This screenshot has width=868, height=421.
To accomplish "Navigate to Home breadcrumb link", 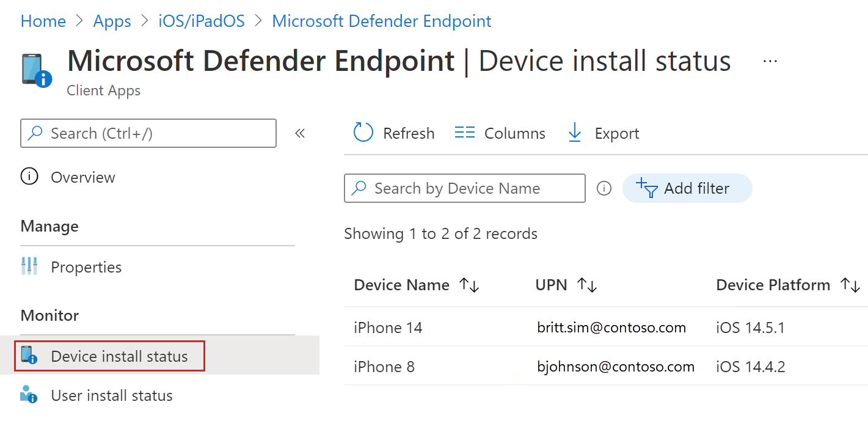I will coord(43,21).
